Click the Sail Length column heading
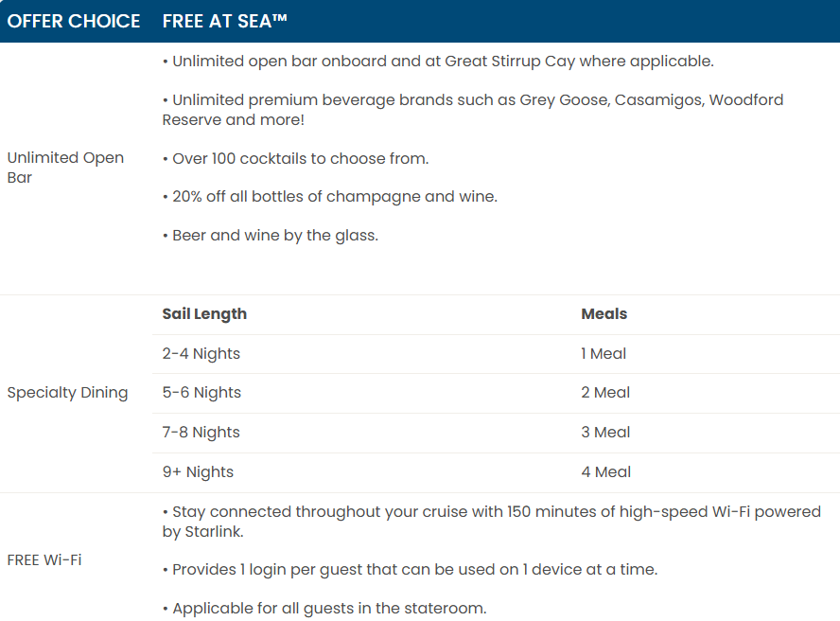The image size is (840, 621). (x=204, y=313)
